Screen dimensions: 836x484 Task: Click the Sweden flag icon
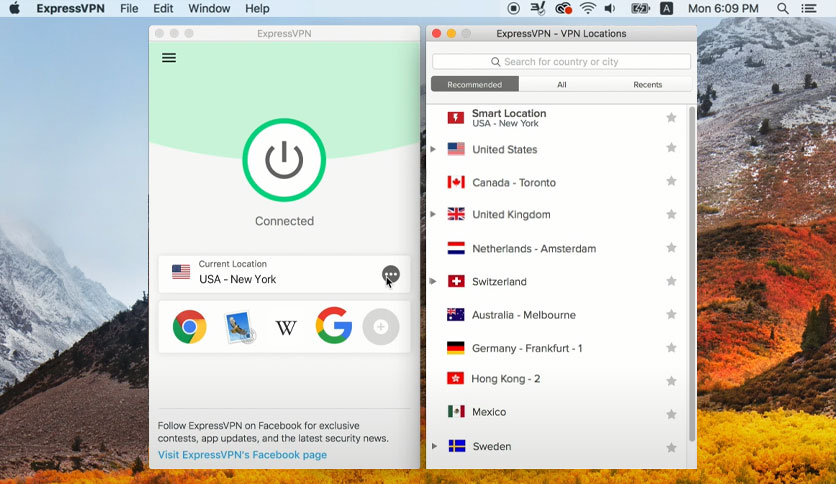click(456, 446)
